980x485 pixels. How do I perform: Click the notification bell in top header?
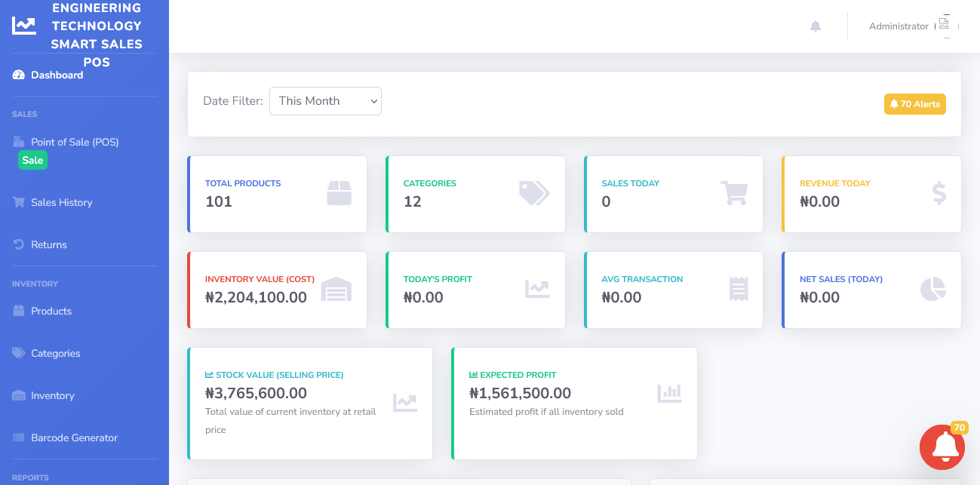815,26
